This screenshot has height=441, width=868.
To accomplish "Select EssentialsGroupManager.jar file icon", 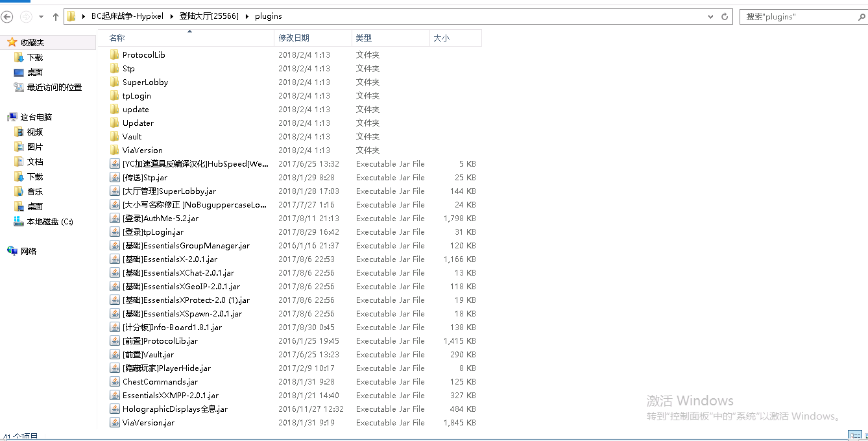I will point(115,245).
